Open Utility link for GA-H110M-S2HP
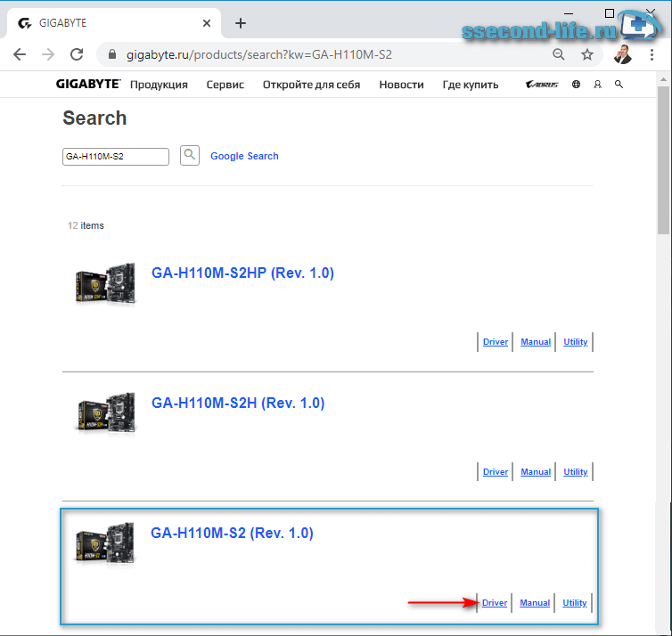 [x=576, y=342]
